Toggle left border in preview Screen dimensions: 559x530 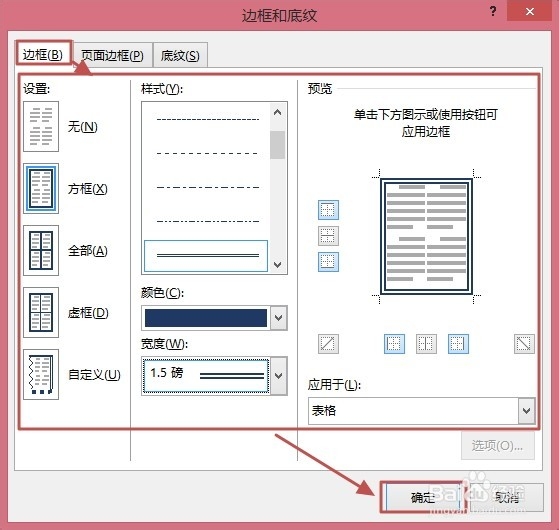click(x=394, y=344)
